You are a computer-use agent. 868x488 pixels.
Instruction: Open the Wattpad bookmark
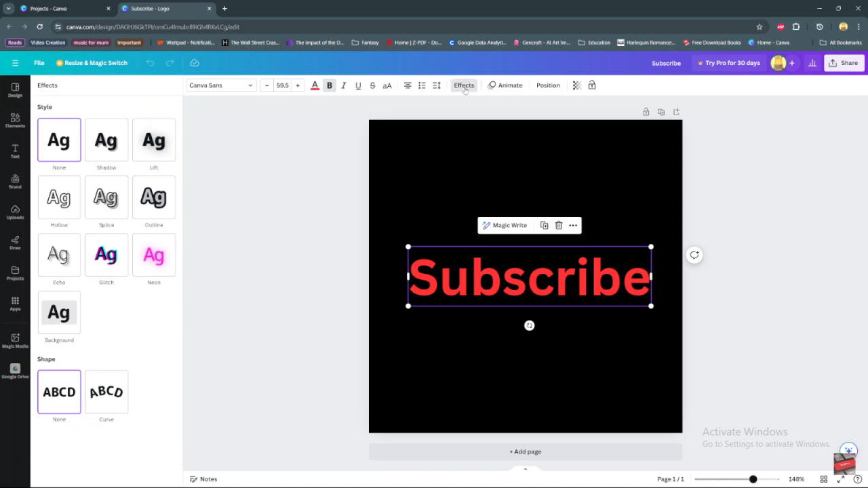186,42
